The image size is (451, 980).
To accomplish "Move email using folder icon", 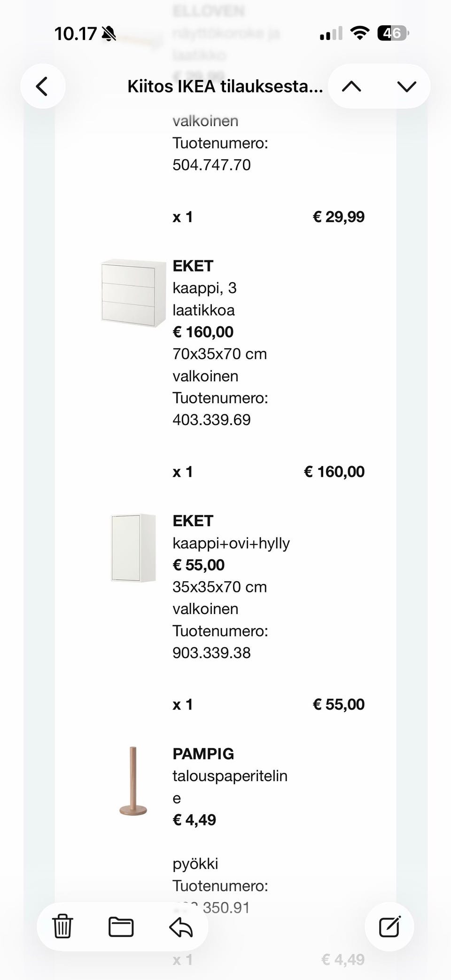I will [x=121, y=926].
